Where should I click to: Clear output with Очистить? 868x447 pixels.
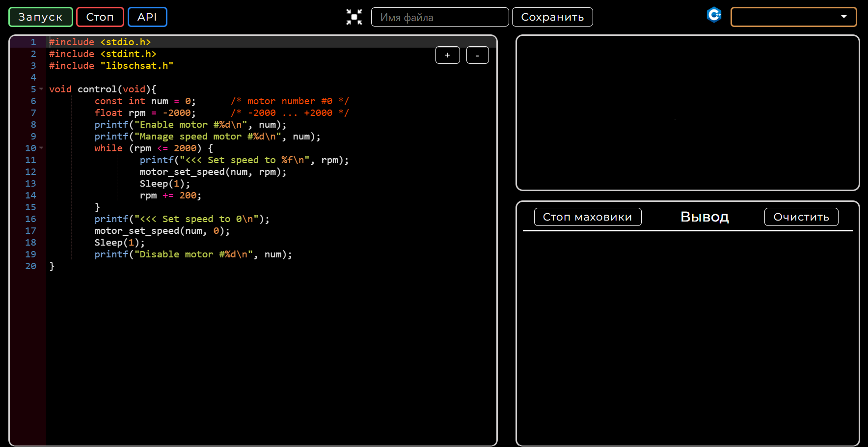coord(801,217)
